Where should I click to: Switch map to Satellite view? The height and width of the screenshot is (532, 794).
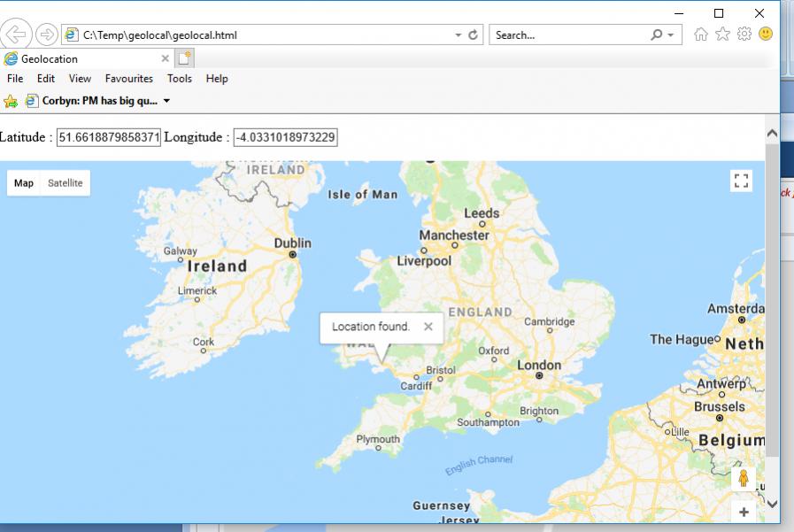pos(66,182)
